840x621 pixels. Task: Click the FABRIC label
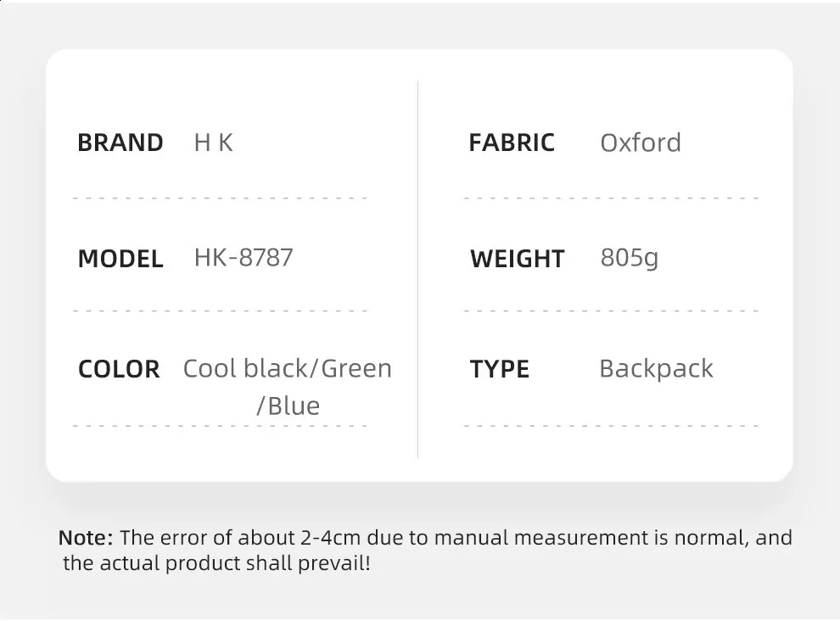point(512,143)
